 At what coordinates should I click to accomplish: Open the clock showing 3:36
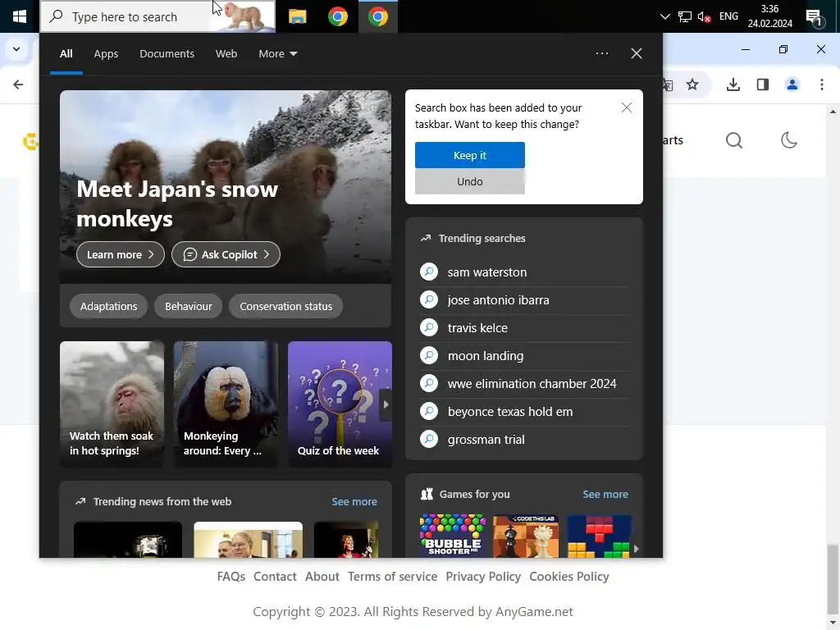(x=769, y=16)
